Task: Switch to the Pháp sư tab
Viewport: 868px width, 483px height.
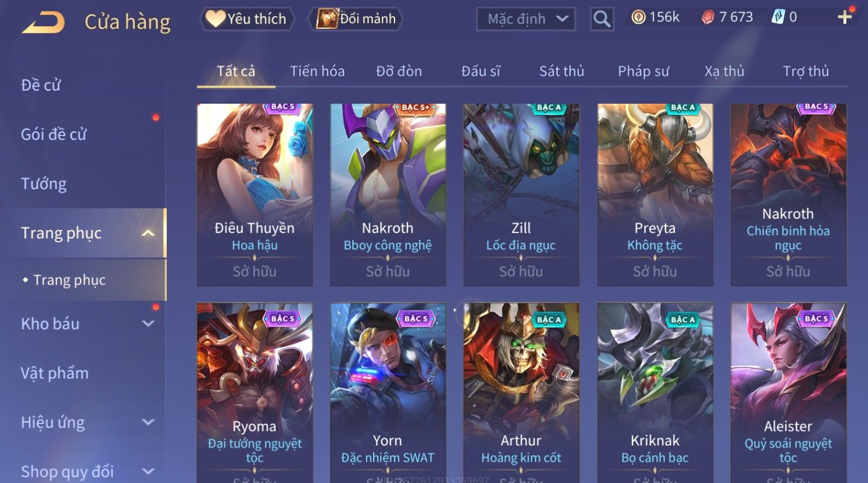Action: tap(644, 71)
